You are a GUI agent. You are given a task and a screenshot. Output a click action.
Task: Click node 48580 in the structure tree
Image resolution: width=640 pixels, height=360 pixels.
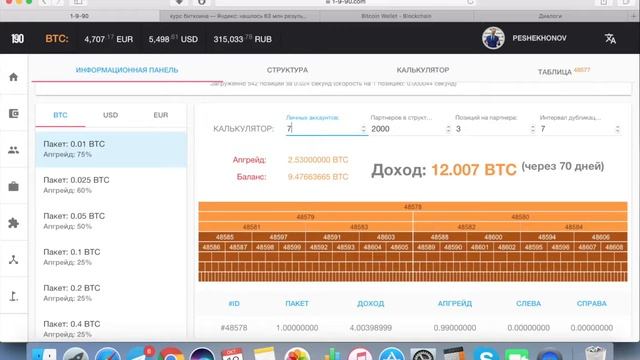click(x=520, y=217)
